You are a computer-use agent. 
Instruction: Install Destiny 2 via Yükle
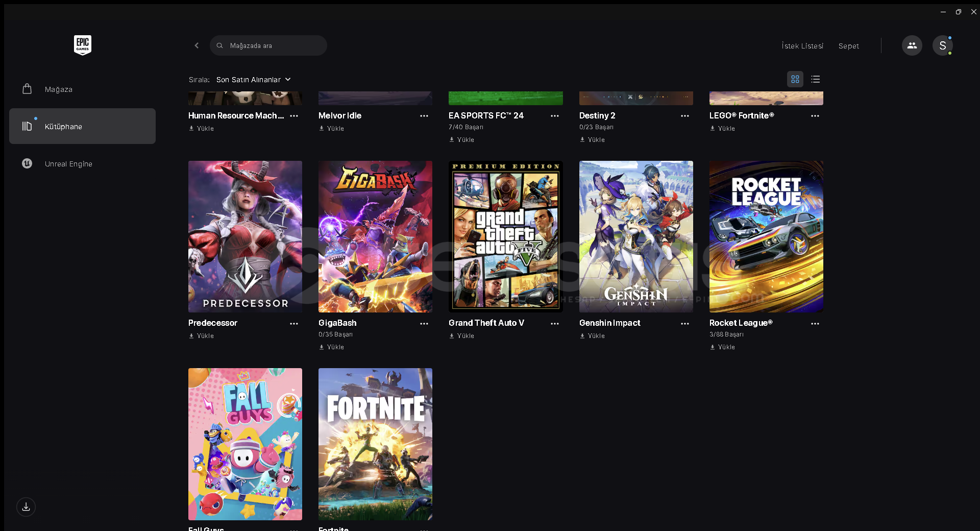(592, 140)
